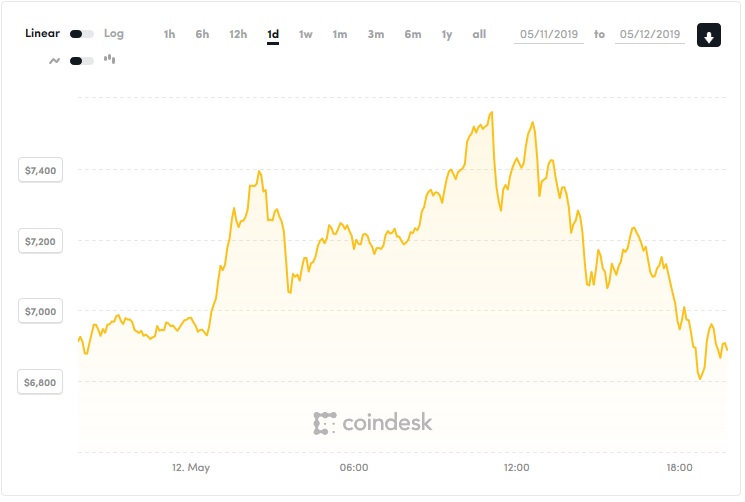This screenshot has width=745, height=502.
Task: Click the download arrow icon
Action: pos(709,36)
